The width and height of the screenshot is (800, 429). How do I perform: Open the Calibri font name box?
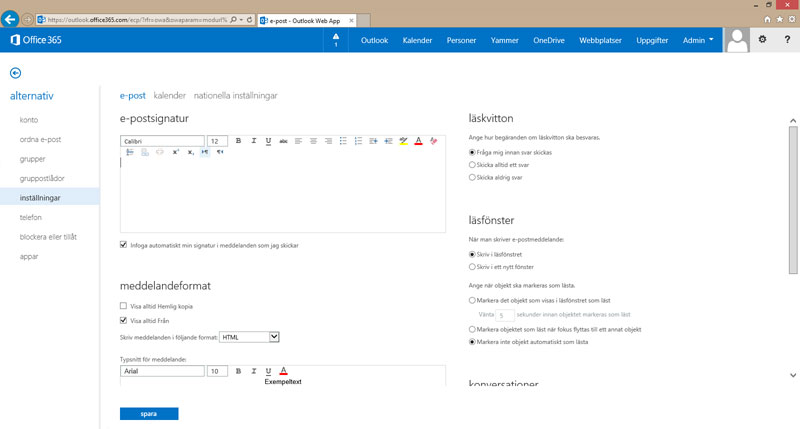tap(162, 141)
